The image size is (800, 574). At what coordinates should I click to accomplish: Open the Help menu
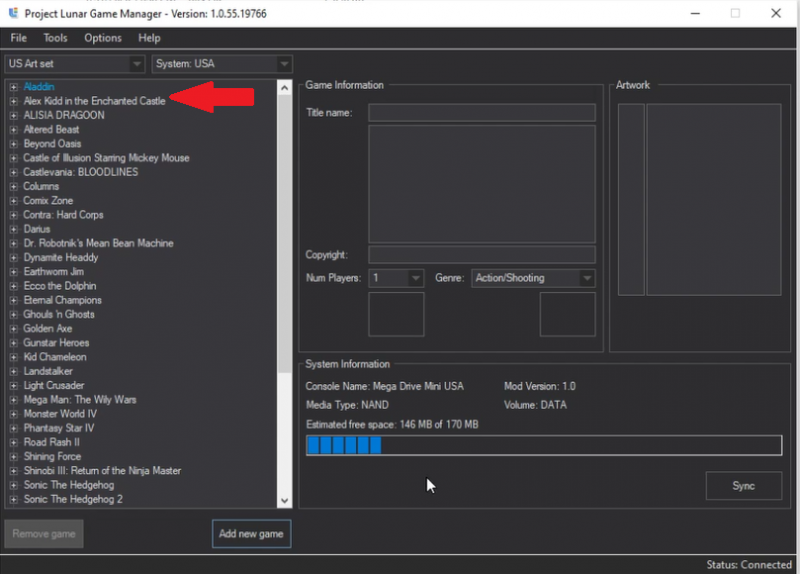point(149,38)
